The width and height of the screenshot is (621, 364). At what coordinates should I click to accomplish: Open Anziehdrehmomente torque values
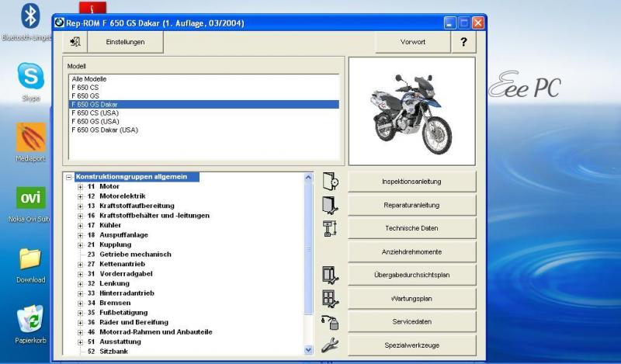pyautogui.click(x=411, y=251)
